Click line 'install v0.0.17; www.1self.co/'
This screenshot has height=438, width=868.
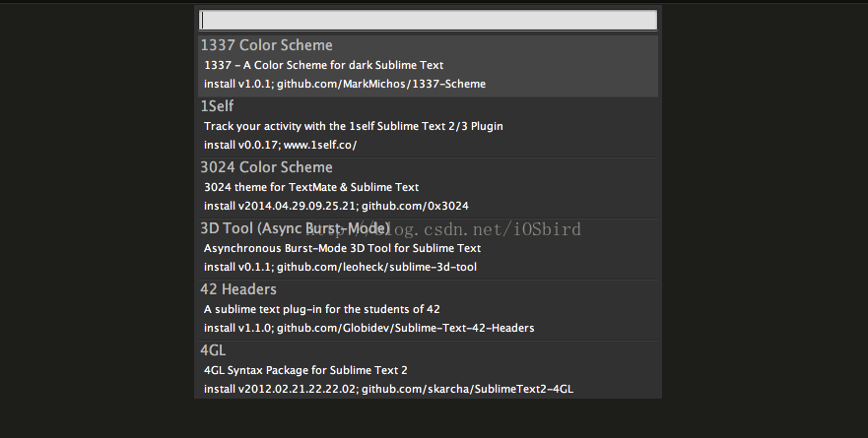tap(281, 145)
